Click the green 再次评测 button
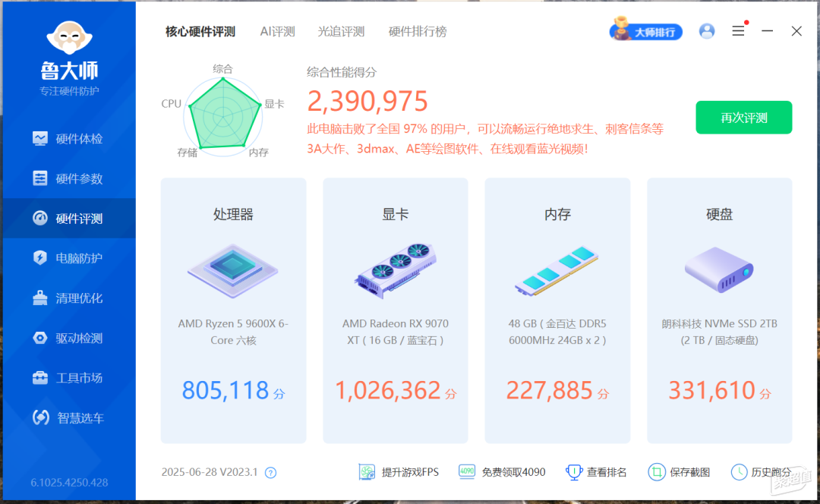 coord(743,118)
